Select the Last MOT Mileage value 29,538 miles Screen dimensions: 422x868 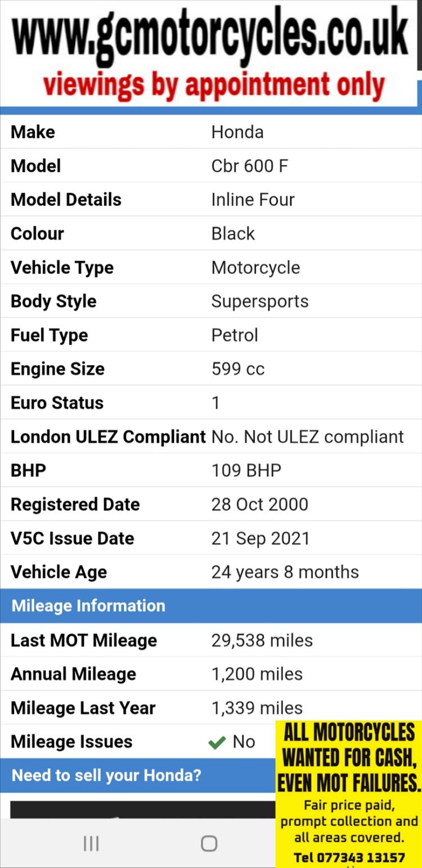point(262,640)
